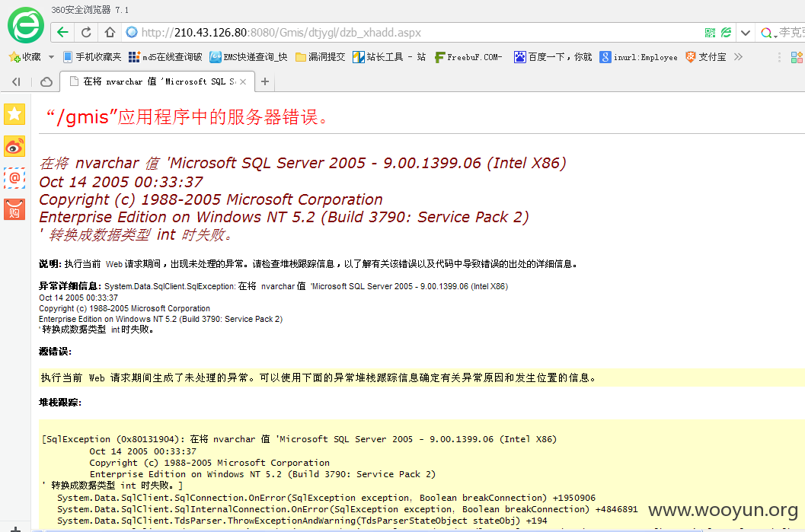The height and width of the screenshot is (532, 805).
Task: Click the SqlConnection.OnError stack trace line
Action: point(327,498)
